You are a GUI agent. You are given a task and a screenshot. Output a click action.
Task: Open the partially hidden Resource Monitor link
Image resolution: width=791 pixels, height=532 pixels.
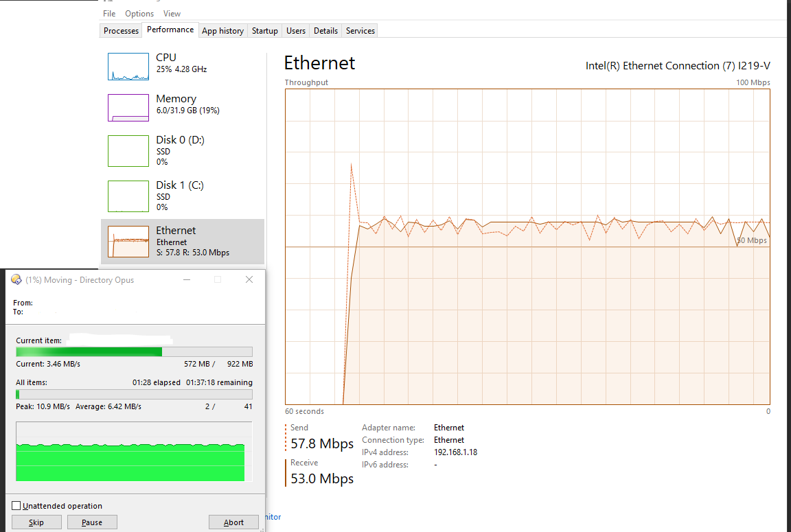[x=273, y=517]
